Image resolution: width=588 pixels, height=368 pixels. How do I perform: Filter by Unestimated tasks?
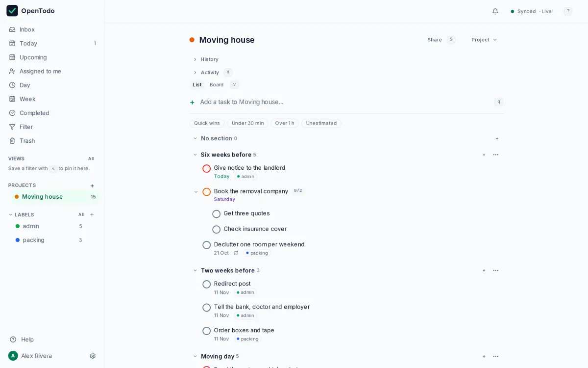[x=321, y=123]
